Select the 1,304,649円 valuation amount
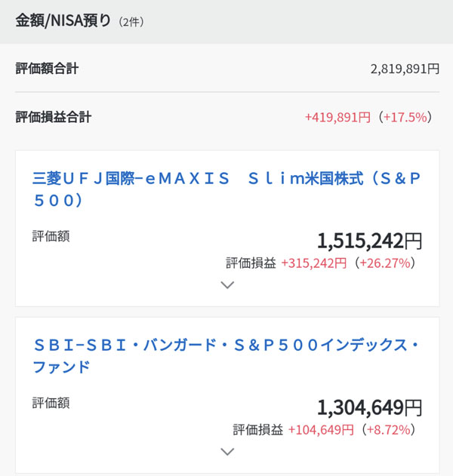Image resolution: width=453 pixels, height=476 pixels. click(x=369, y=407)
